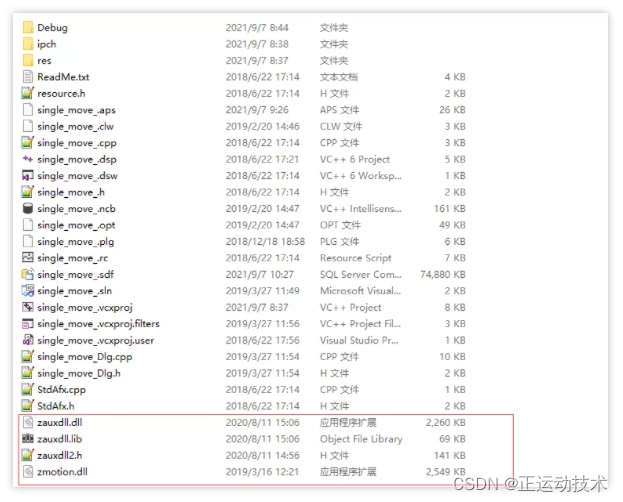Click the 'Object File Library' type cell
Screen dimensions: 623x502
pyautogui.click(x=361, y=439)
